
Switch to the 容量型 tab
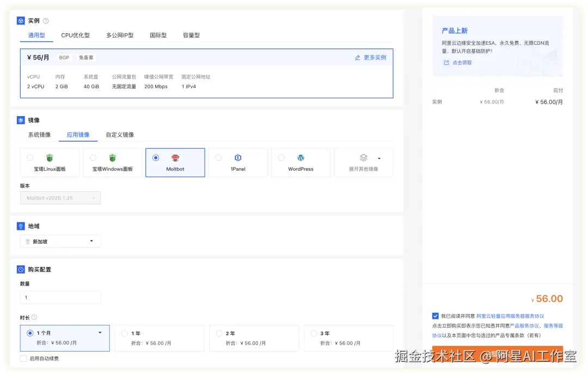[x=191, y=35]
